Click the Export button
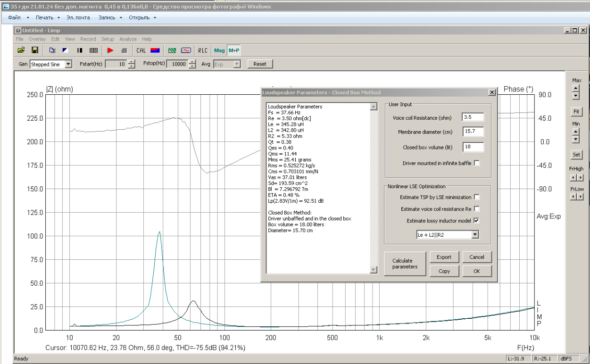Viewport: 590px width, 364px height. 444,257
